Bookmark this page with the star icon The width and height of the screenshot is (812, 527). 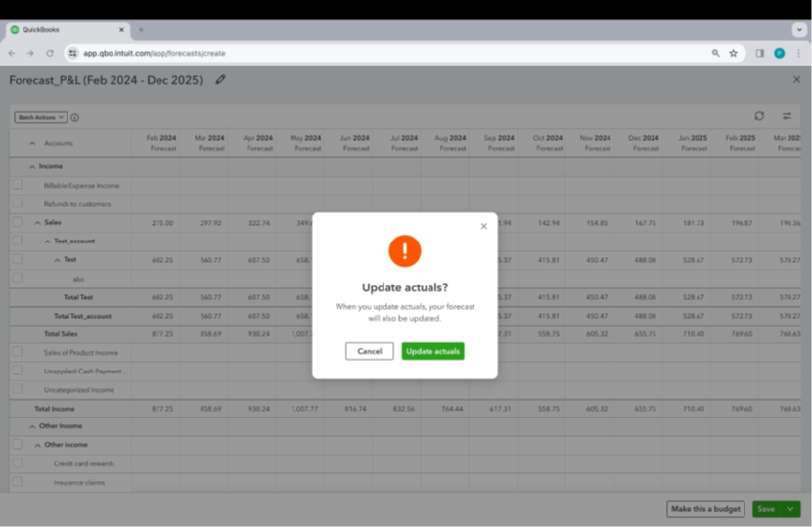tap(733, 53)
